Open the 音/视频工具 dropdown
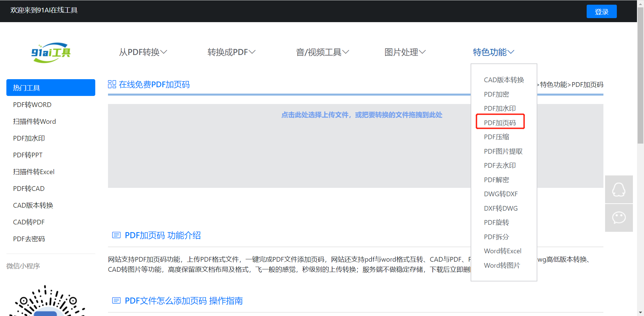Image resolution: width=644 pixels, height=316 pixels. tap(322, 52)
